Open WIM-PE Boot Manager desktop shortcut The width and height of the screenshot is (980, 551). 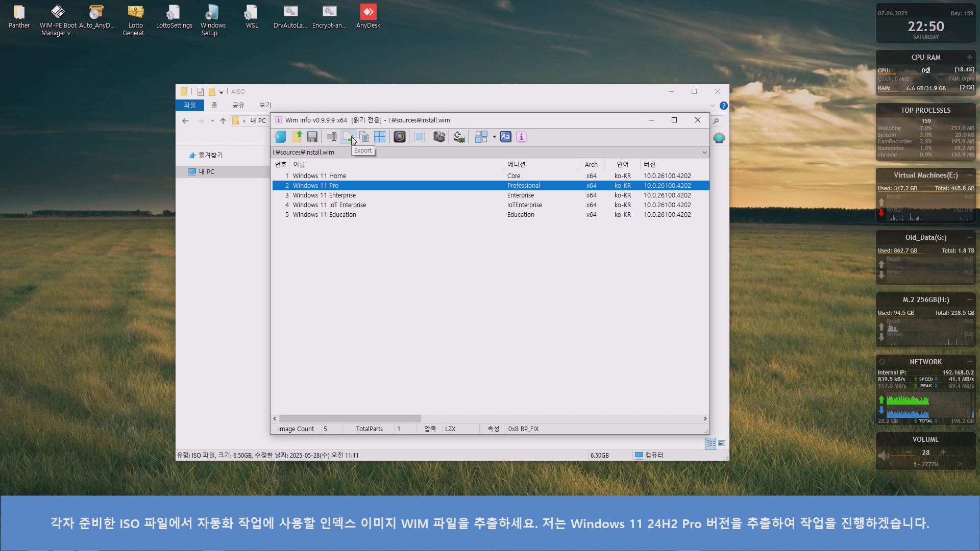(x=58, y=20)
